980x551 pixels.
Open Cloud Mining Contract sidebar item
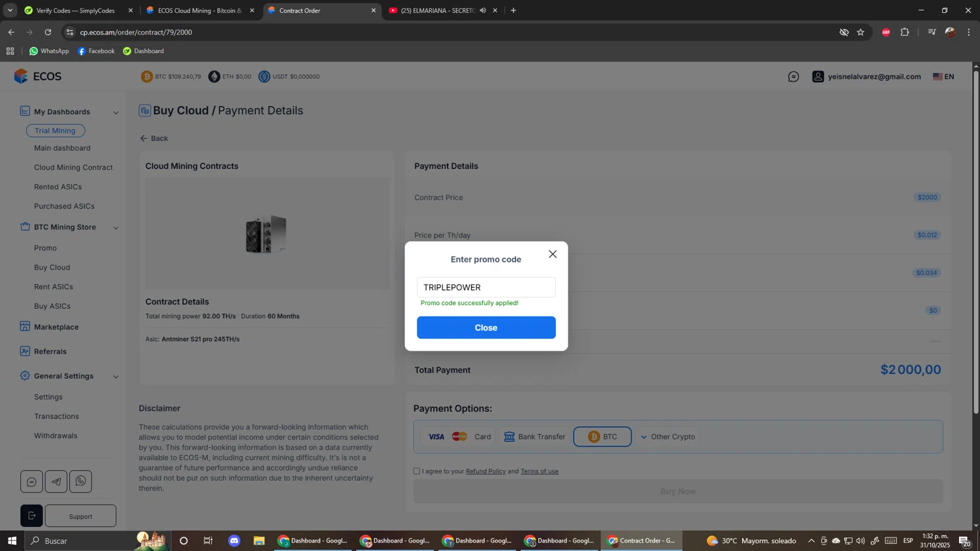tap(73, 167)
